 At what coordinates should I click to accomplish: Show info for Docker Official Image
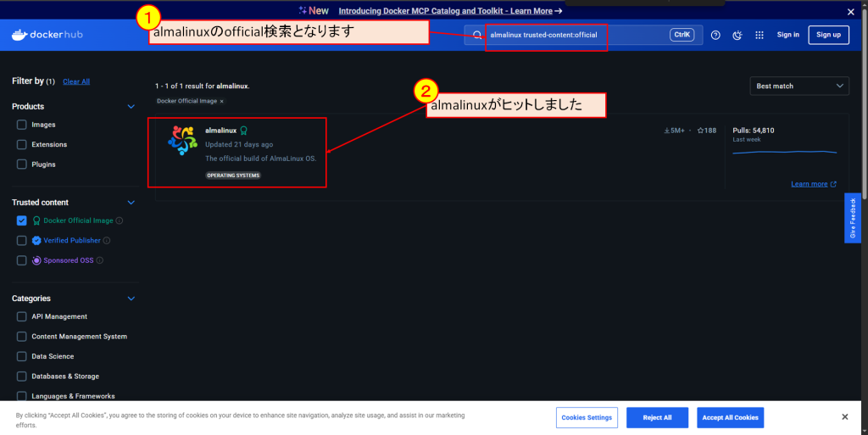pos(120,220)
